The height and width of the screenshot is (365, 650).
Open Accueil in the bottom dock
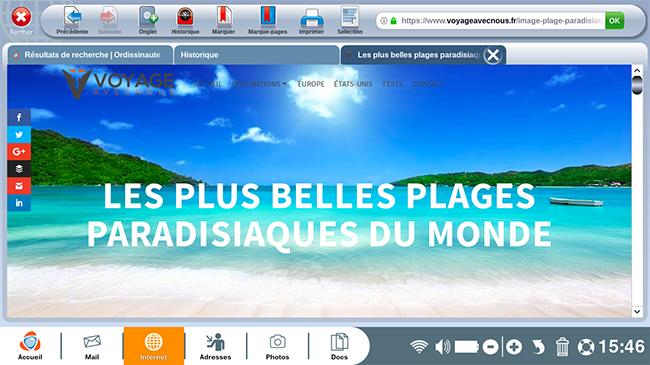(30, 346)
